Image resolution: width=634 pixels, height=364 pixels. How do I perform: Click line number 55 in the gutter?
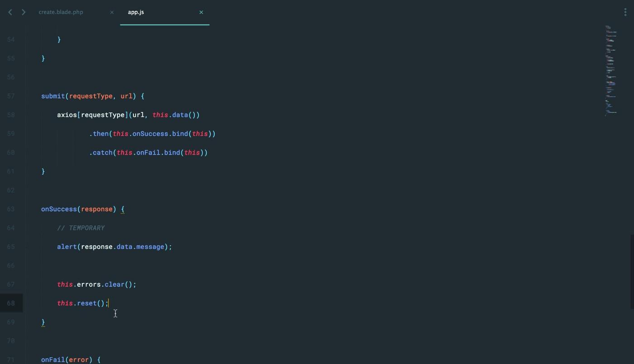[x=10, y=58]
